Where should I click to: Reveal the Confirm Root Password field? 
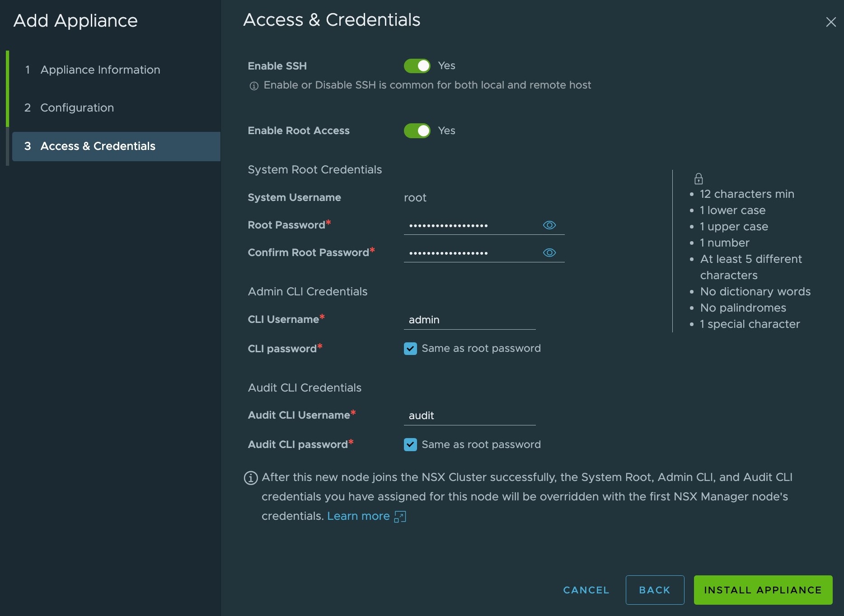[x=549, y=252]
